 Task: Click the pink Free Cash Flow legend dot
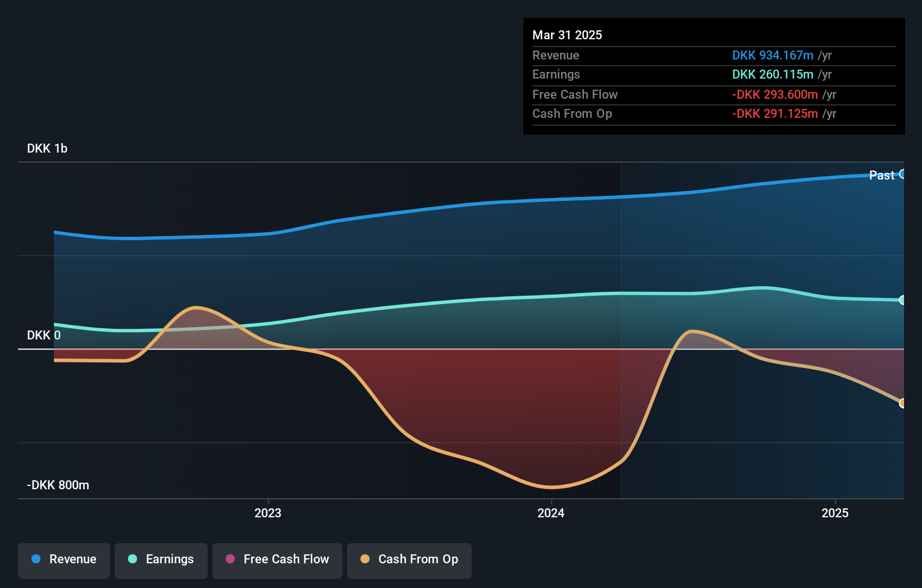pos(230,559)
